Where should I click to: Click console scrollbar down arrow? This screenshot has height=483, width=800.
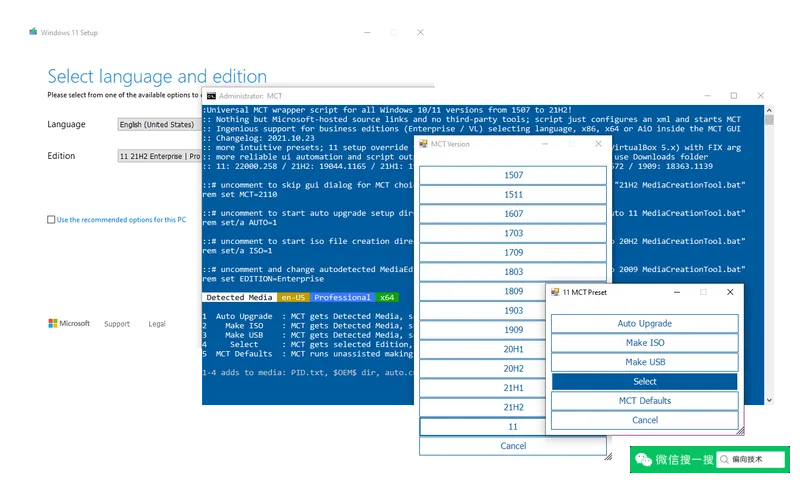769,400
